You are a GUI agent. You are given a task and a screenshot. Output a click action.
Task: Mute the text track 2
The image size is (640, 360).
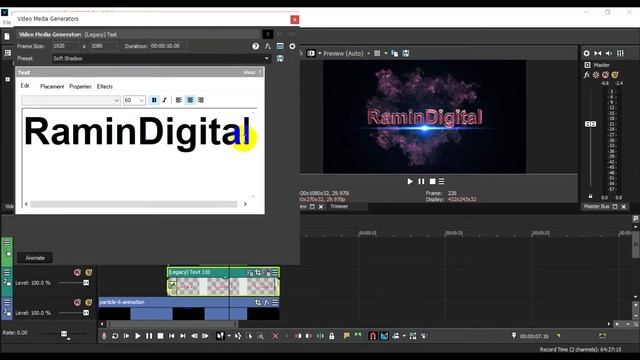point(78,272)
